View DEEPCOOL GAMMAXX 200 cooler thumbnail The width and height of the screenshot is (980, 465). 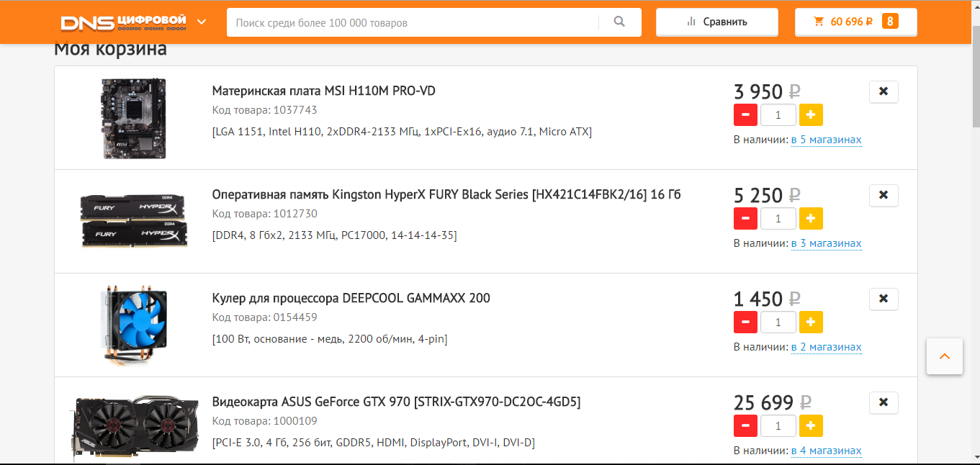click(134, 325)
